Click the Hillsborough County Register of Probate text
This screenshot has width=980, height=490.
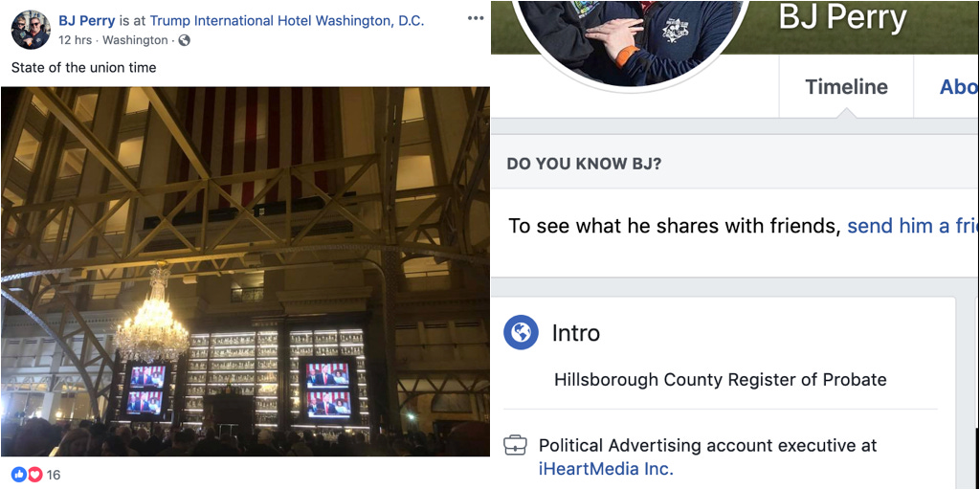[x=720, y=379]
